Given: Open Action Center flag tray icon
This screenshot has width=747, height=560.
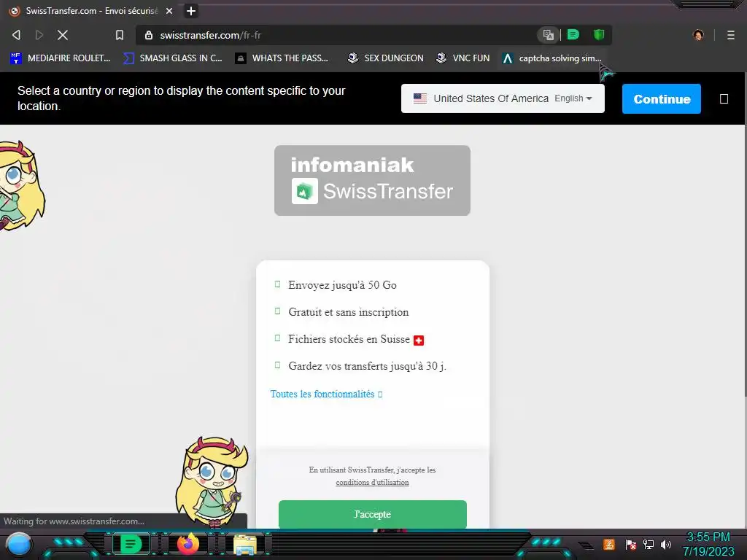Looking at the screenshot, I should click(631, 544).
